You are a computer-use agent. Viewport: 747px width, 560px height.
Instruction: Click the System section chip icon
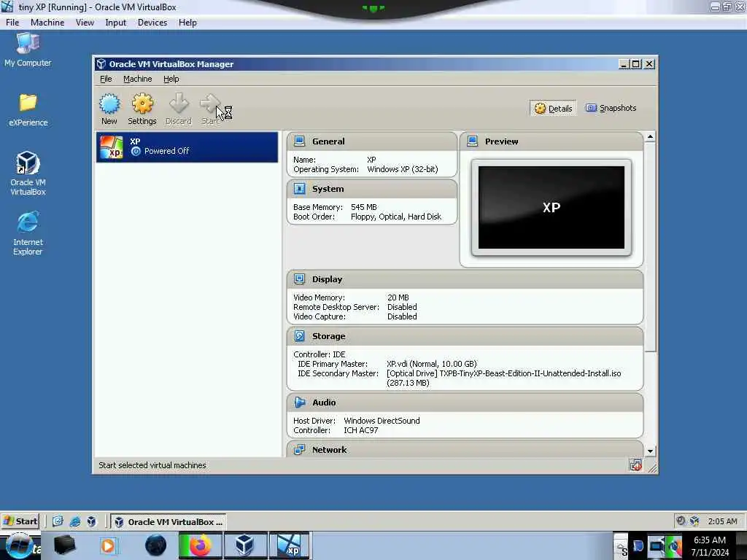[299, 189]
